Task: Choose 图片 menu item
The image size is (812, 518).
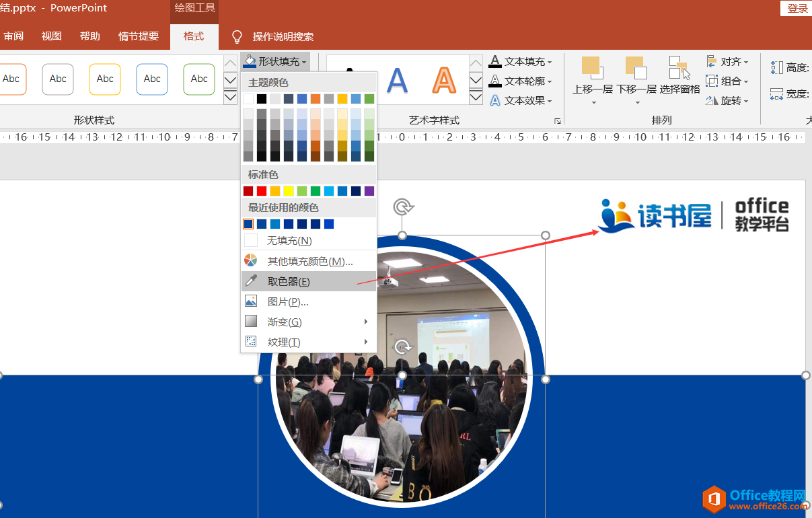Action: coord(309,301)
